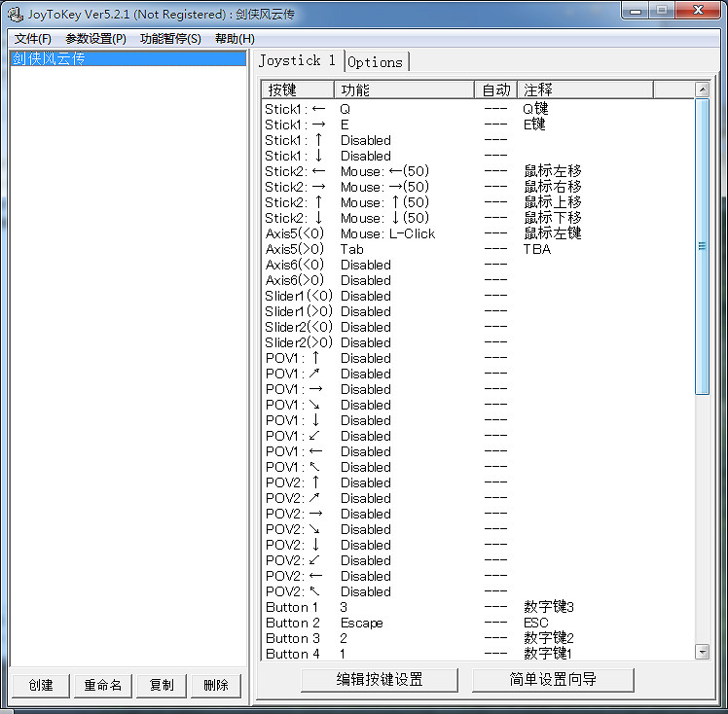The image size is (728, 714).
Task: Launch the 简单设置向导 wizard
Action: (553, 679)
